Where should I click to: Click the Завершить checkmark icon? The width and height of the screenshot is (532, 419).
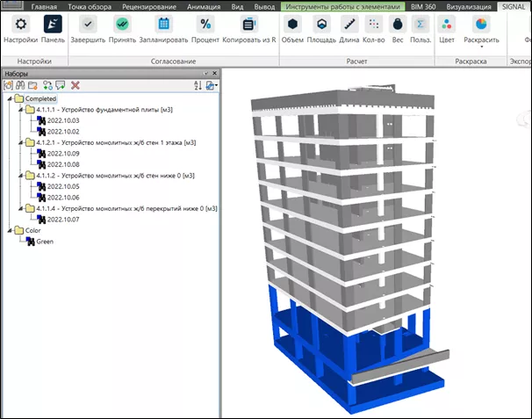(x=88, y=25)
